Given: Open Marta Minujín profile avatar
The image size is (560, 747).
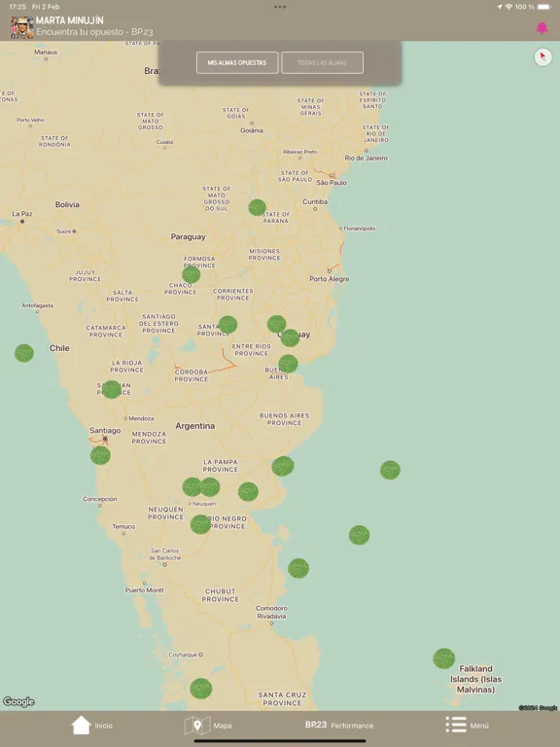Looking at the screenshot, I should (x=22, y=27).
